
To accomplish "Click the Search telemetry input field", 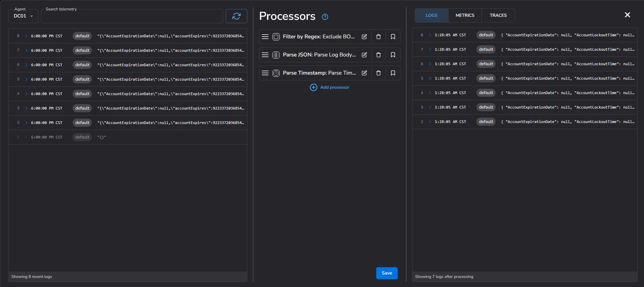I will 132,16.
